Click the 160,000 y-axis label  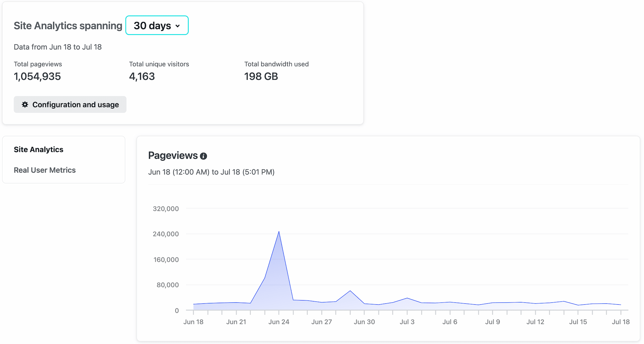pos(166,260)
